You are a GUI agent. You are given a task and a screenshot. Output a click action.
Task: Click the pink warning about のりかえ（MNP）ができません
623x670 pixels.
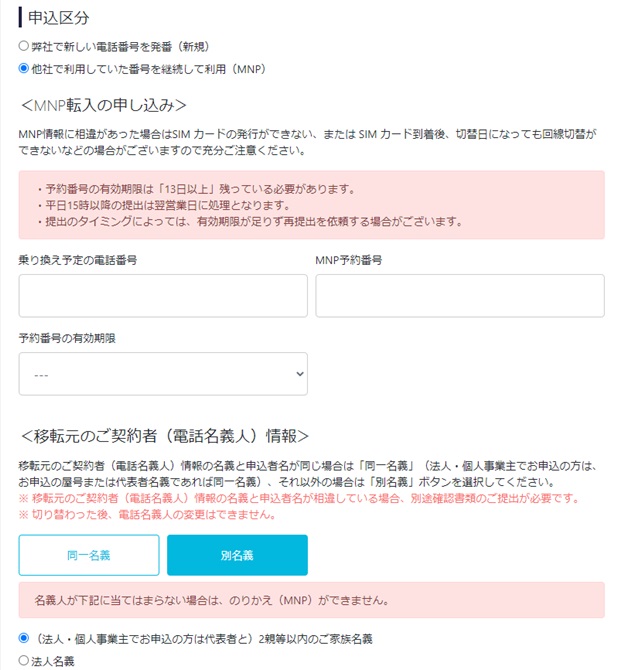click(312, 600)
